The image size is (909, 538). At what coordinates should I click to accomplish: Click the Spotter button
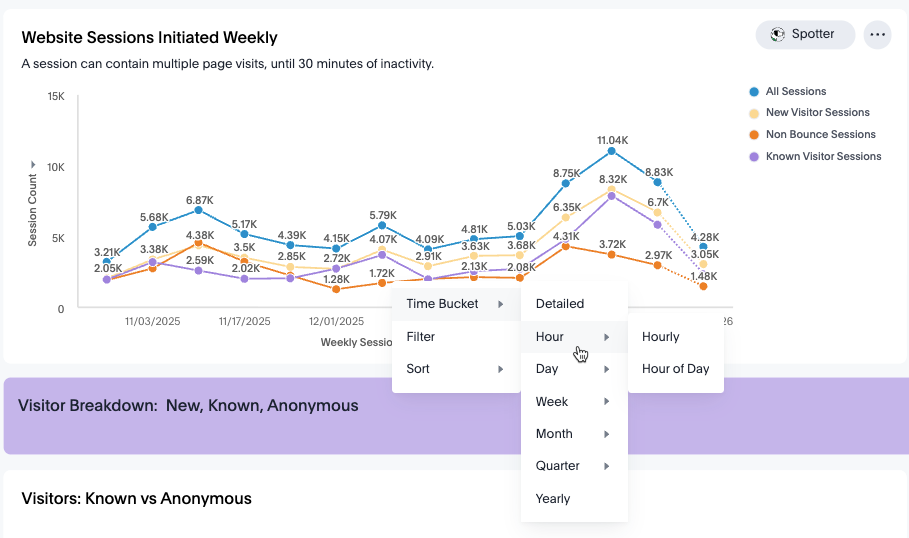click(805, 35)
